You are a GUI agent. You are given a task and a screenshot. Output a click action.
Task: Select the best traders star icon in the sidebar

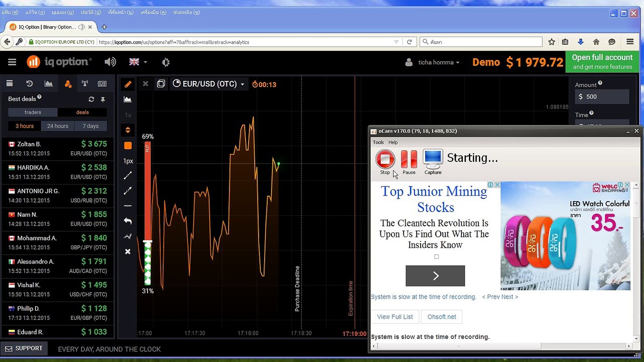pyautogui.click(x=68, y=84)
